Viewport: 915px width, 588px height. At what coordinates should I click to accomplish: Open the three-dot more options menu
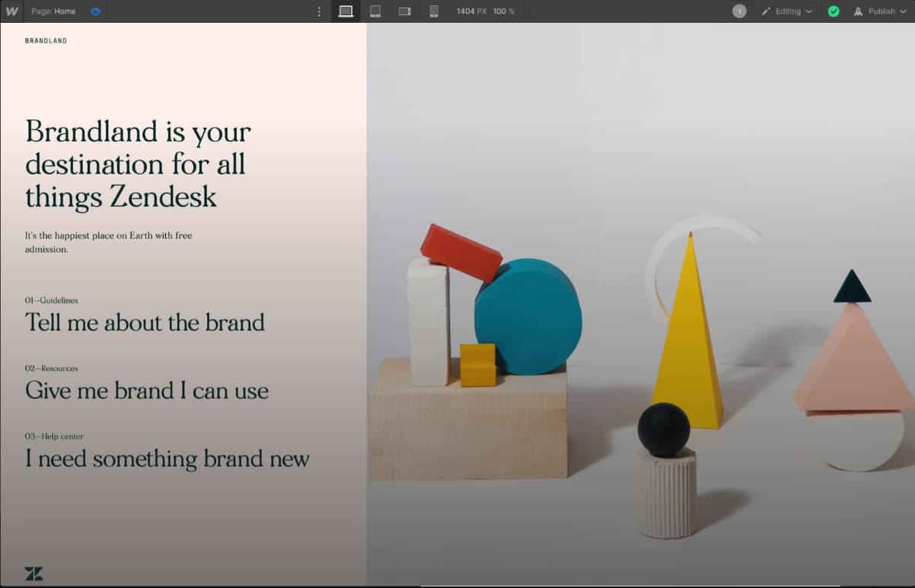(319, 11)
